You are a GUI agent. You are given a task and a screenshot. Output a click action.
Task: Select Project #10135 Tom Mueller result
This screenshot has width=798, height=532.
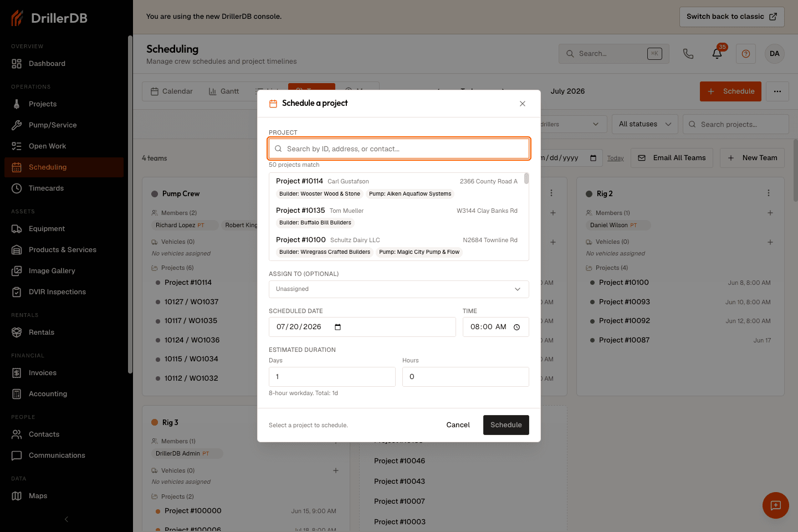pyautogui.click(x=397, y=217)
